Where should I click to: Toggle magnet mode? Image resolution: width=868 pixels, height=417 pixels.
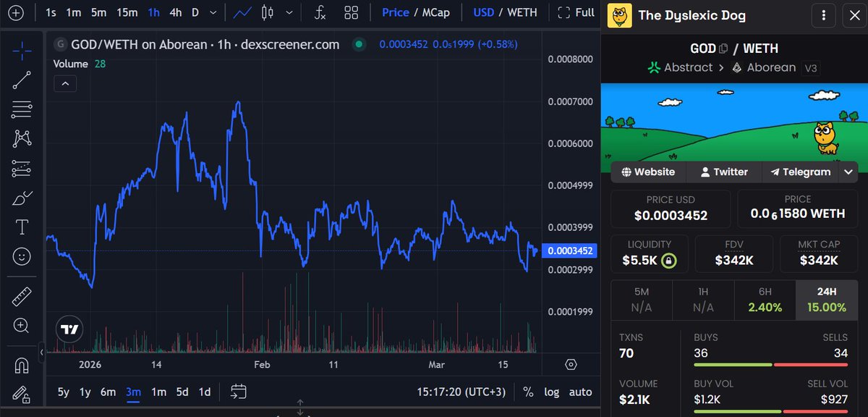tap(22, 365)
